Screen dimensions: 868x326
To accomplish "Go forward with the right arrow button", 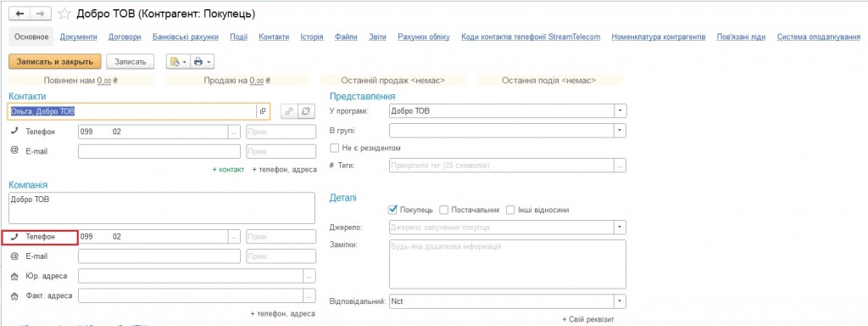I will click(x=41, y=14).
